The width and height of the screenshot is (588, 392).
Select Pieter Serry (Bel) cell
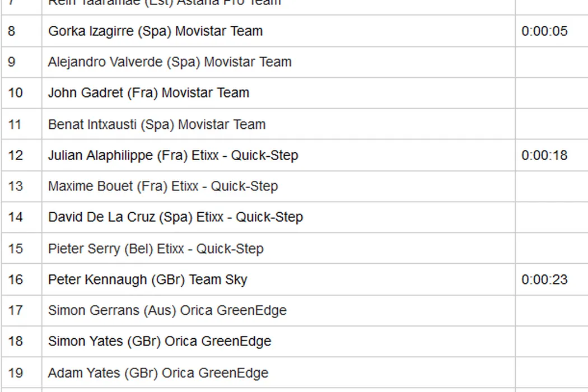click(156, 249)
